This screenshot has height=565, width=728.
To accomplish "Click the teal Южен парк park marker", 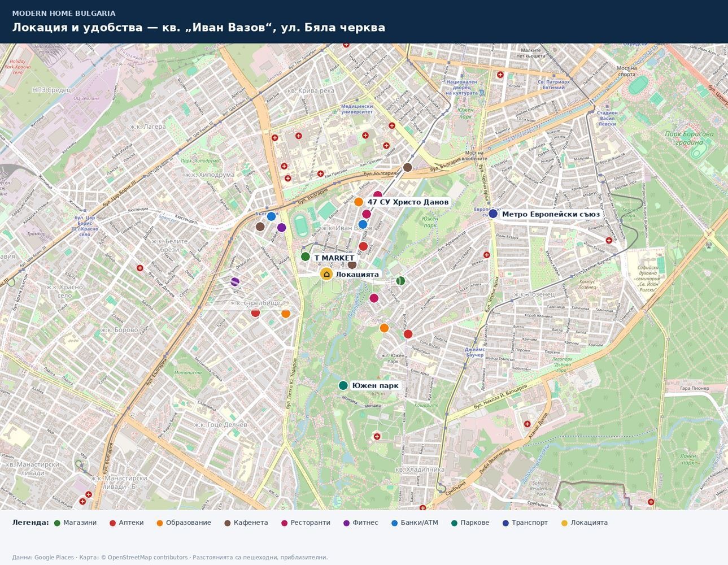I will [x=343, y=385].
